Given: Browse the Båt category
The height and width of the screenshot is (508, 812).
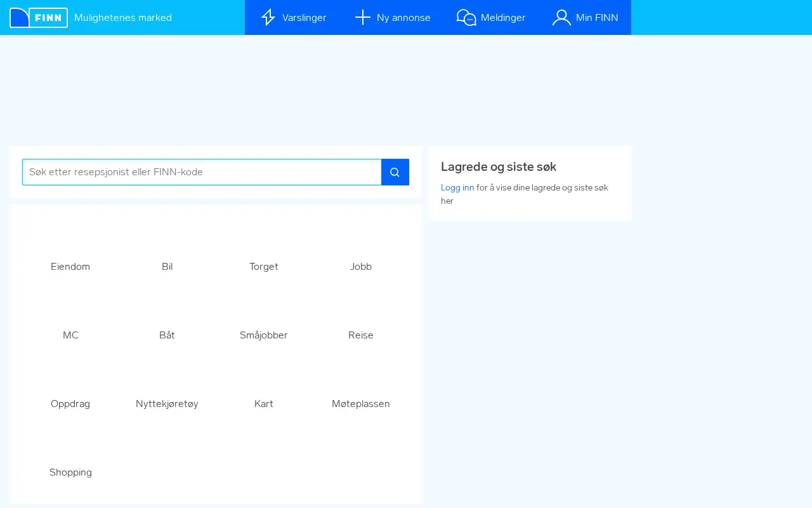Looking at the screenshot, I should pyautogui.click(x=167, y=335).
